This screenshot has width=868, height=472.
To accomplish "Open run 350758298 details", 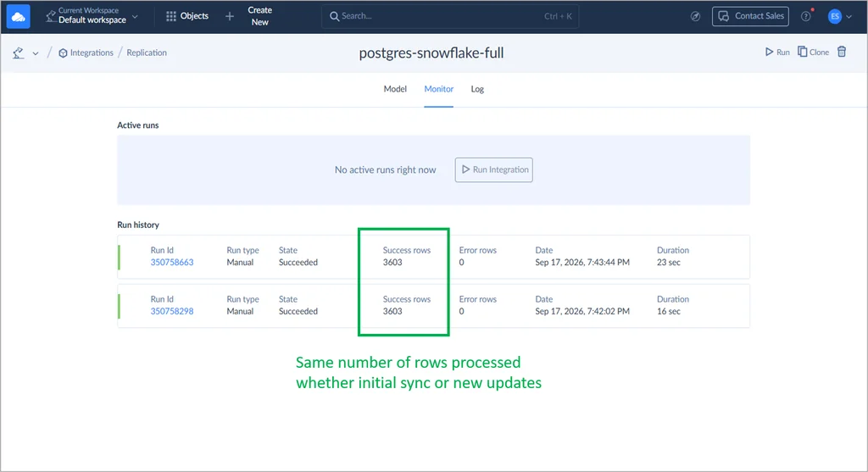I will click(171, 311).
